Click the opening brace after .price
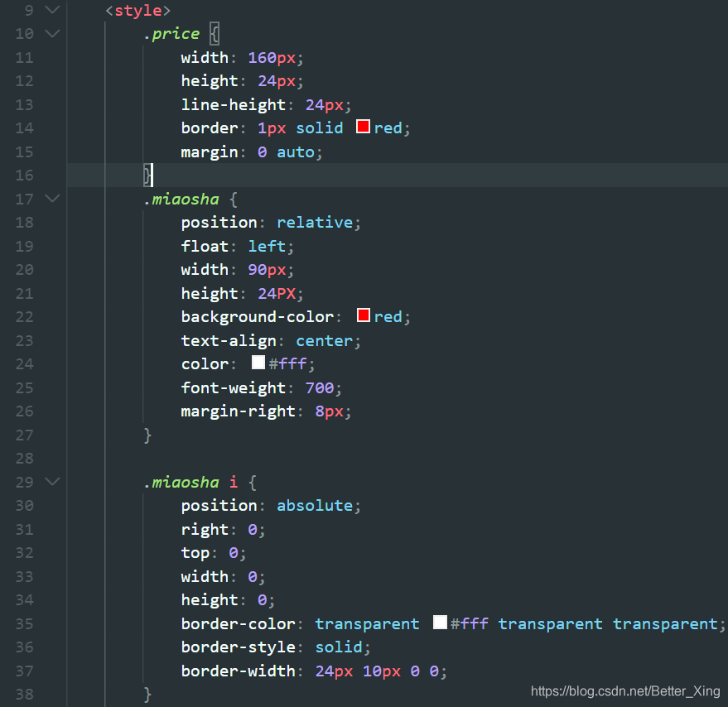 215,34
